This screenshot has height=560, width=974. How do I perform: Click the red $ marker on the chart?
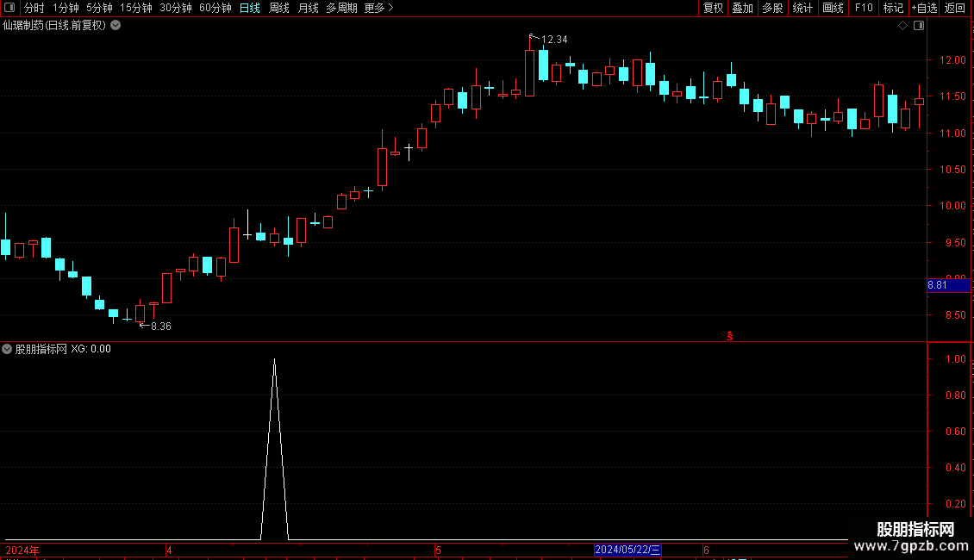[730, 336]
